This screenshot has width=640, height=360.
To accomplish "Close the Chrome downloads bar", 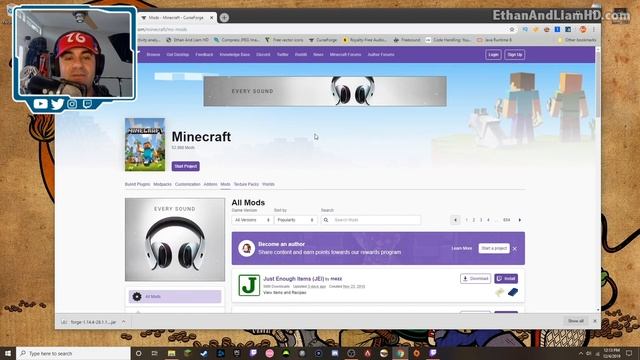I will [x=595, y=321].
